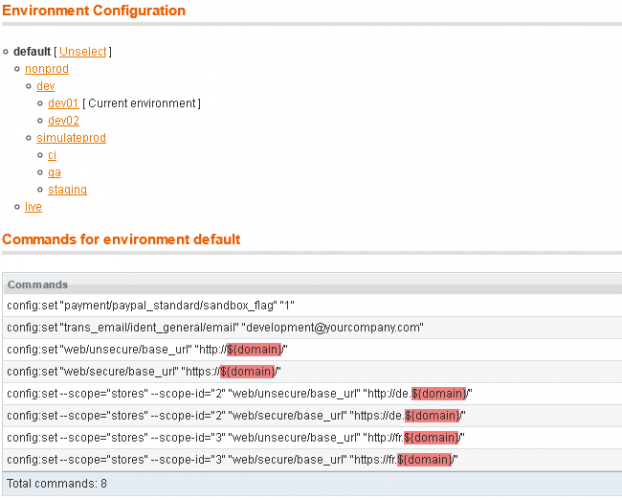This screenshot has width=622, height=500.
Task: Open the qa environment link
Action: click(54, 172)
